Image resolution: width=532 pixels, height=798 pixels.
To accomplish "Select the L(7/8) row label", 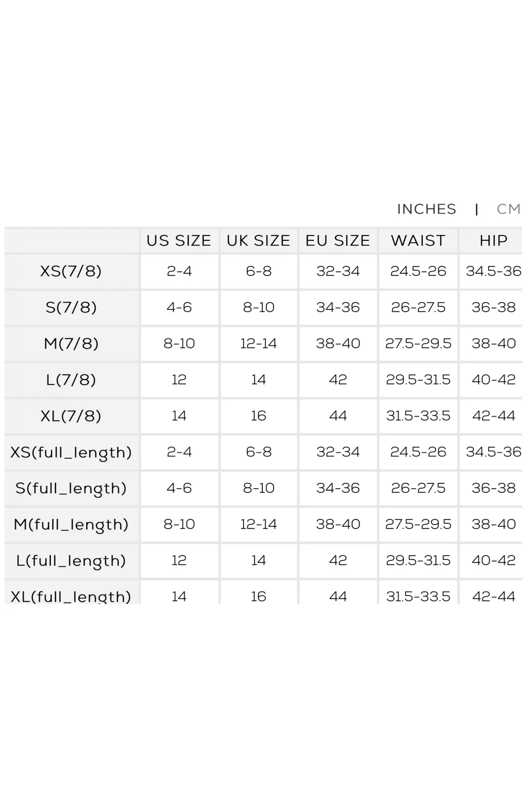I will [72, 379].
